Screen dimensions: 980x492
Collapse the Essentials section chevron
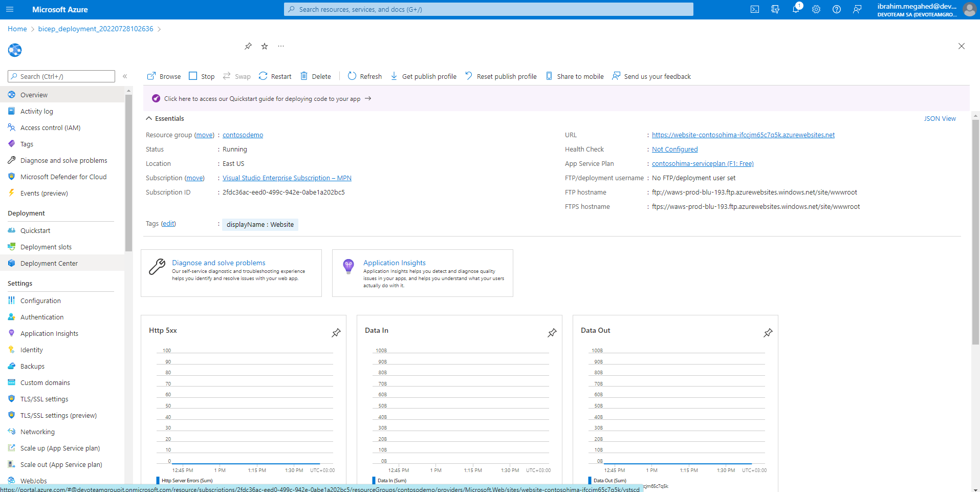click(x=149, y=118)
